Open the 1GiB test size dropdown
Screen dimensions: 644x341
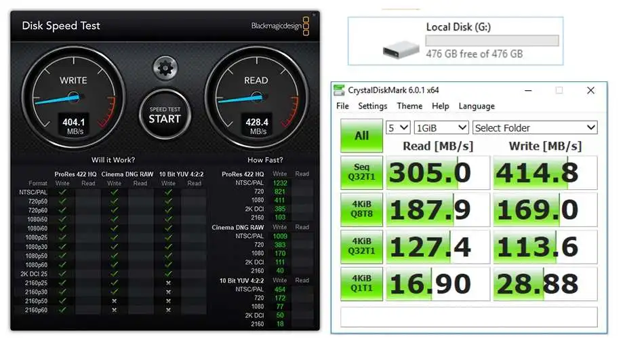tap(441, 127)
